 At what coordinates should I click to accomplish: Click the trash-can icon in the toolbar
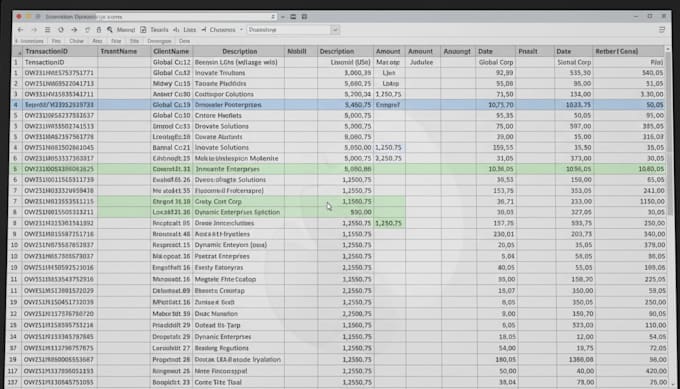(98, 30)
